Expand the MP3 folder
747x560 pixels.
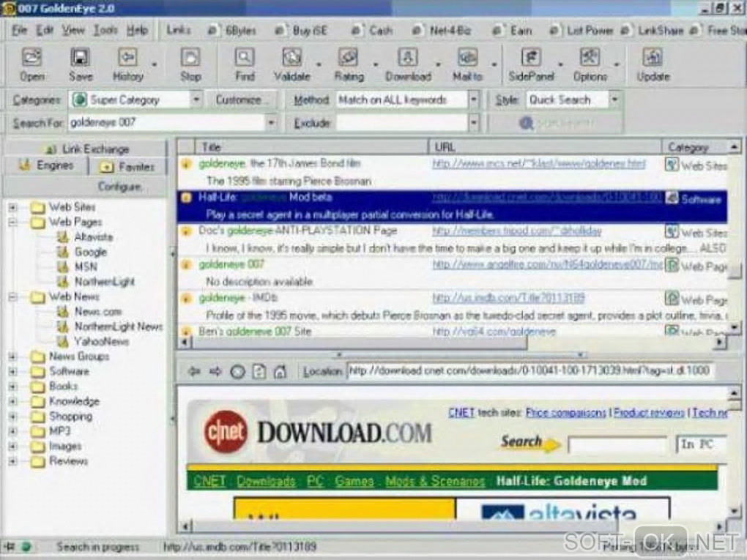click(13, 431)
